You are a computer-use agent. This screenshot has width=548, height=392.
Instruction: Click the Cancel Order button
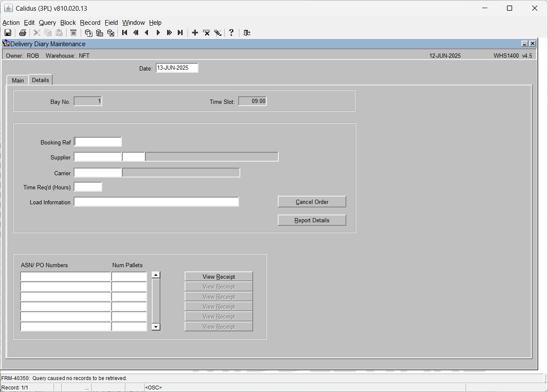[x=312, y=202]
